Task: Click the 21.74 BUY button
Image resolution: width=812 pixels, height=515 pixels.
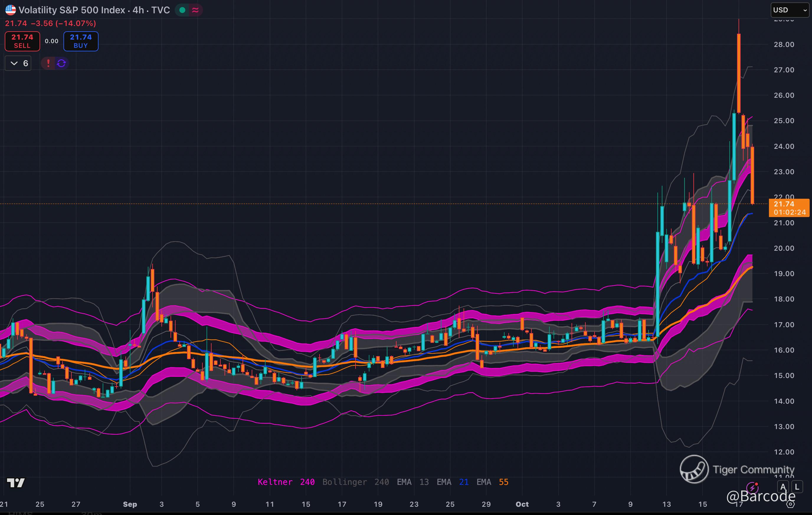Action: (x=81, y=41)
